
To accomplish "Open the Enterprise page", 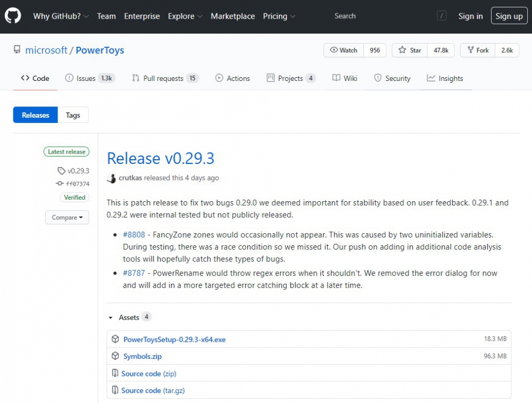I will tap(142, 17).
